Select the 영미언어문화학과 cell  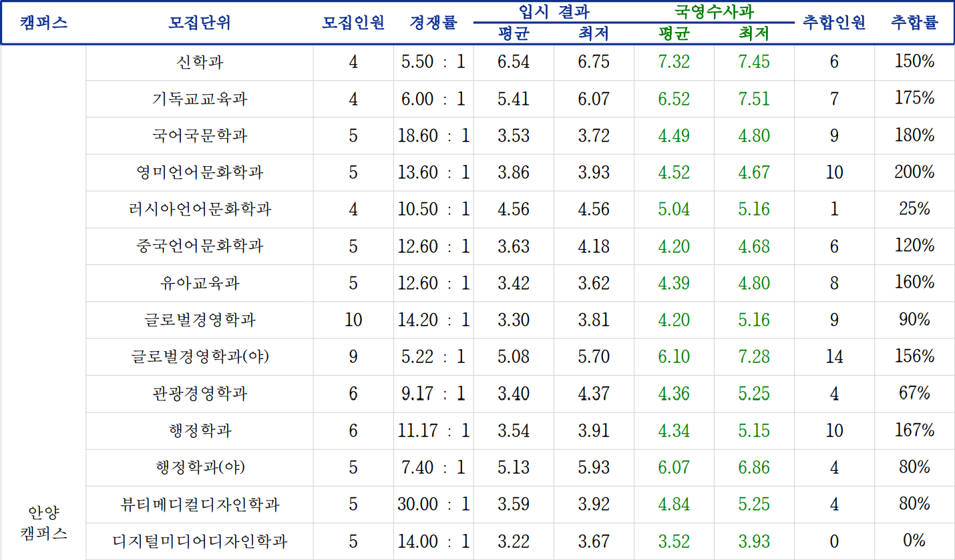(x=200, y=172)
